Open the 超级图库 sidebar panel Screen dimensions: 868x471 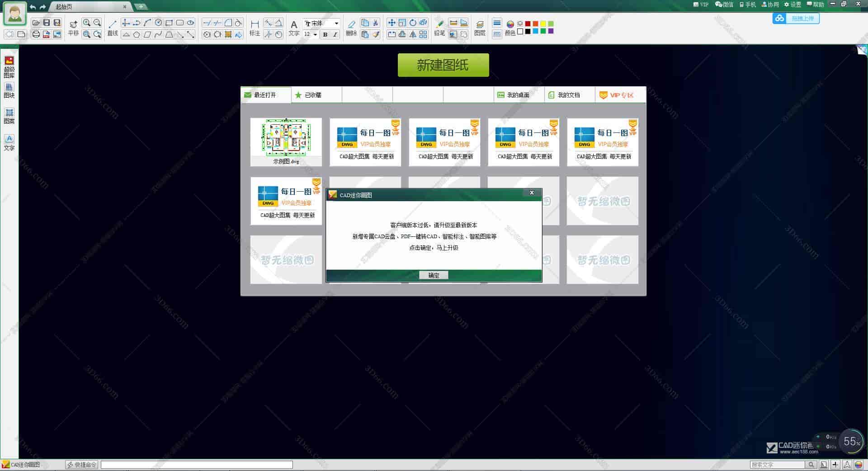tap(9, 66)
